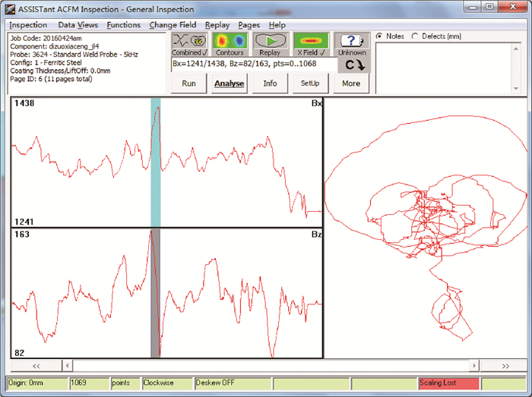This screenshot has width=532, height=397.
Task: Open the Change Field menu
Action: pos(173,25)
